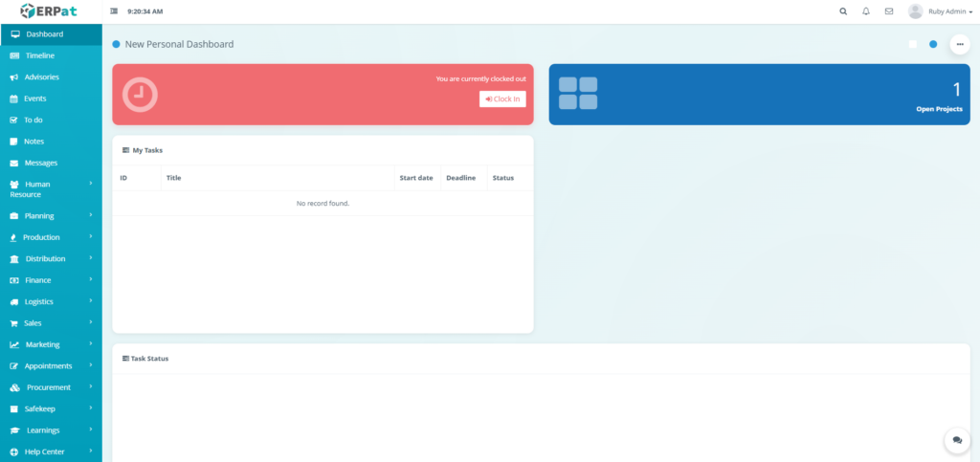Click the Advisories megaphone icon
Screen dimensions: 980x462
click(x=14, y=77)
